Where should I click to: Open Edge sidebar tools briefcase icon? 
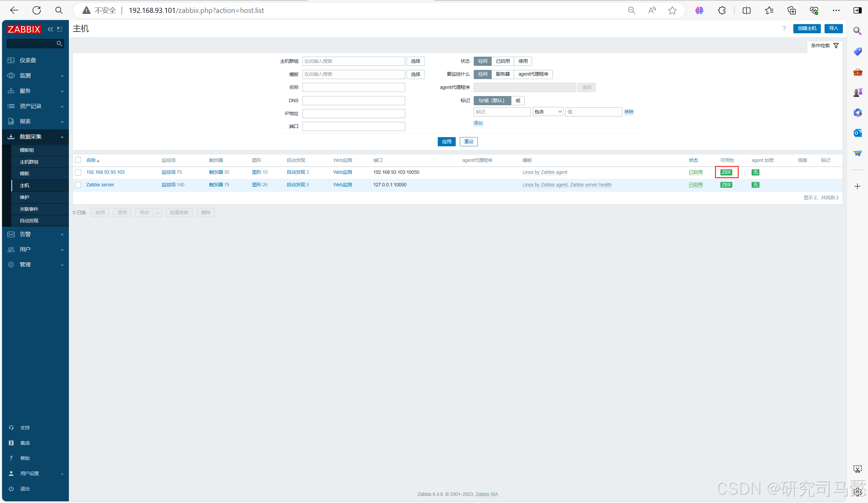click(857, 72)
